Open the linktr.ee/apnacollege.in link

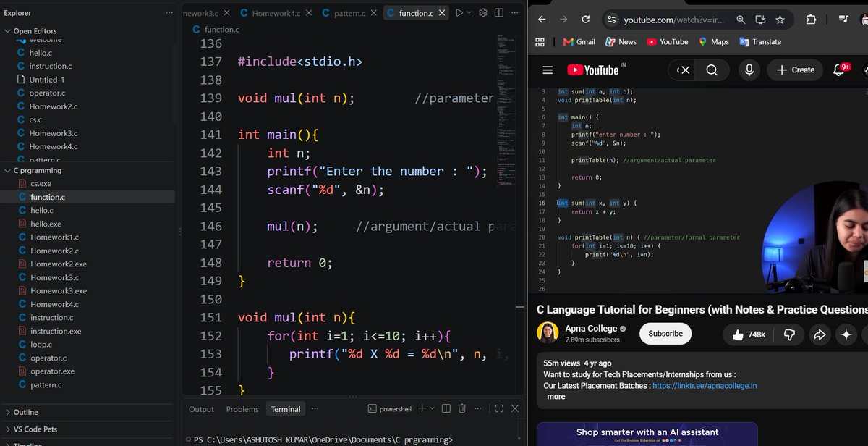[x=705, y=386]
